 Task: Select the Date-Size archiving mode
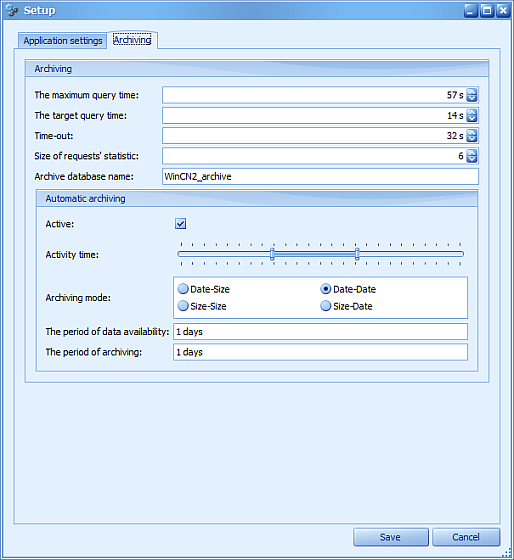coord(183,289)
